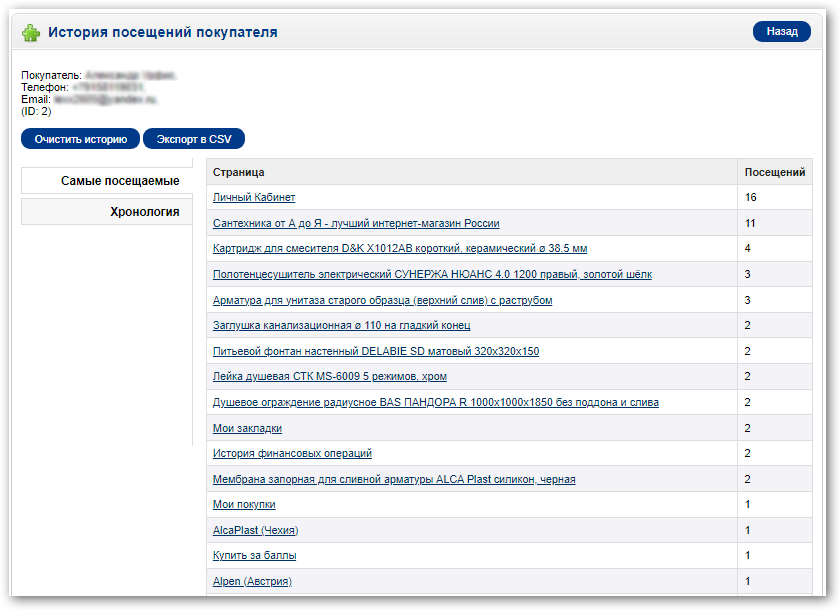Click the (ID: 2) customer identifier text
Image resolution: width=840 pixels, height=610 pixels.
(36, 111)
